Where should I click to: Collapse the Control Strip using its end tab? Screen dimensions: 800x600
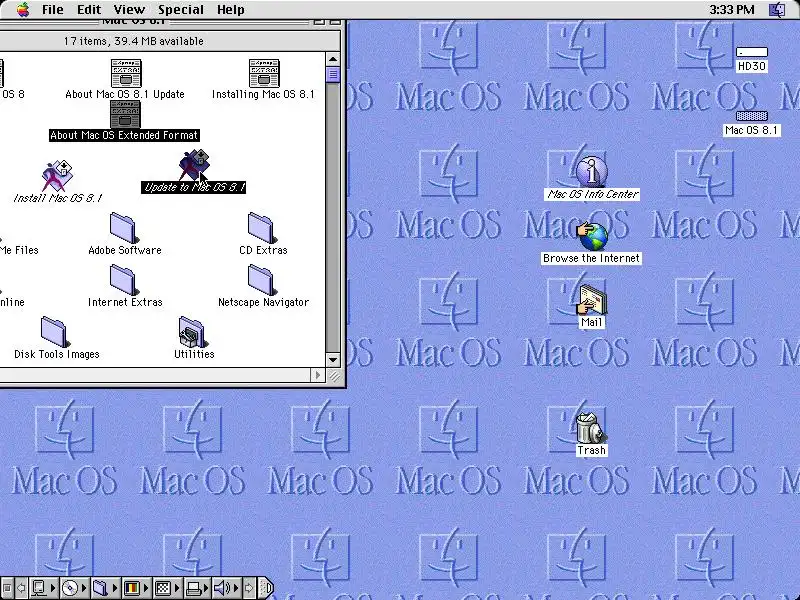[x=266, y=588]
